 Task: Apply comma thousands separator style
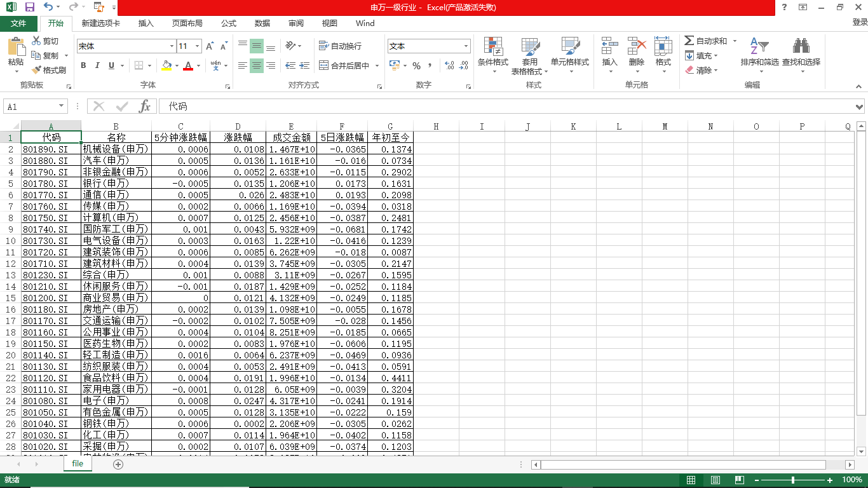click(x=430, y=65)
